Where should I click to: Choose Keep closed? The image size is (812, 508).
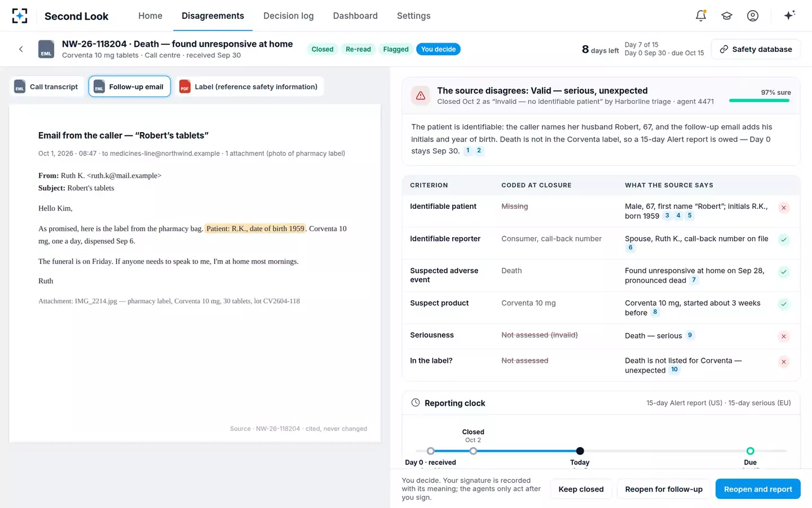[x=581, y=489]
